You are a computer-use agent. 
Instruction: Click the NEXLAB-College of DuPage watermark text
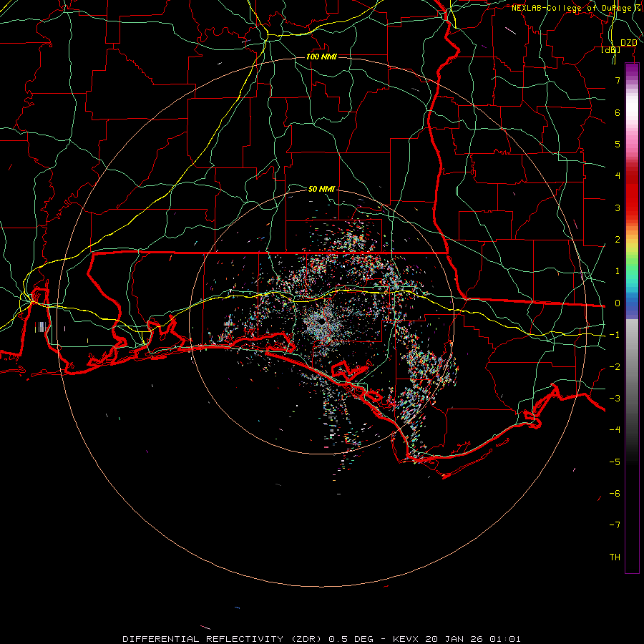577,8
